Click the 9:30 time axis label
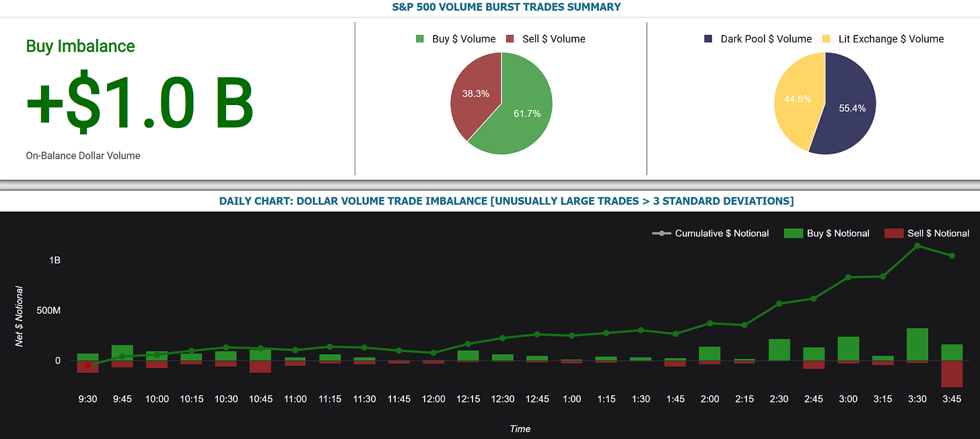The height and width of the screenshot is (439, 980). click(87, 399)
